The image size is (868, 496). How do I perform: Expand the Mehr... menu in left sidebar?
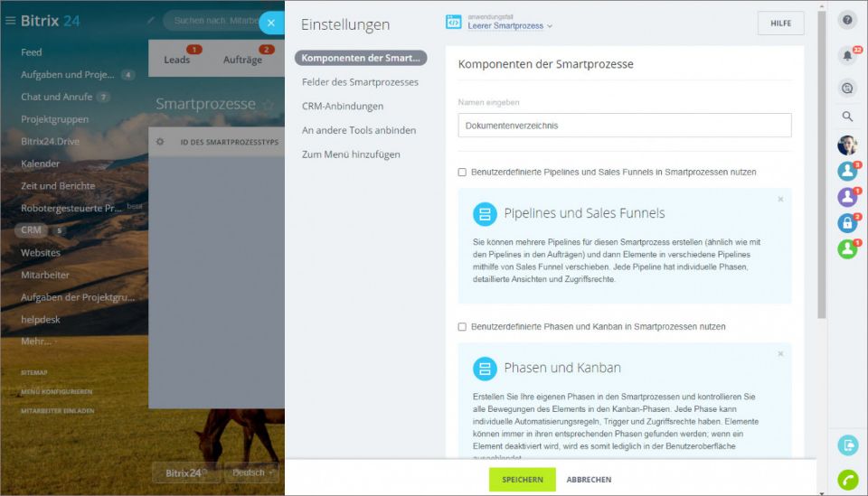(x=37, y=342)
